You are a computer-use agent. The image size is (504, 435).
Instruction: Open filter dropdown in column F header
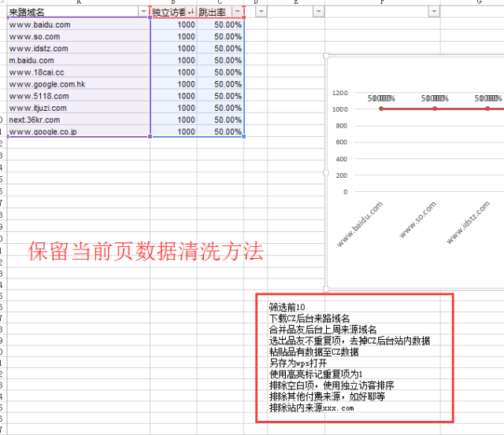[434, 12]
